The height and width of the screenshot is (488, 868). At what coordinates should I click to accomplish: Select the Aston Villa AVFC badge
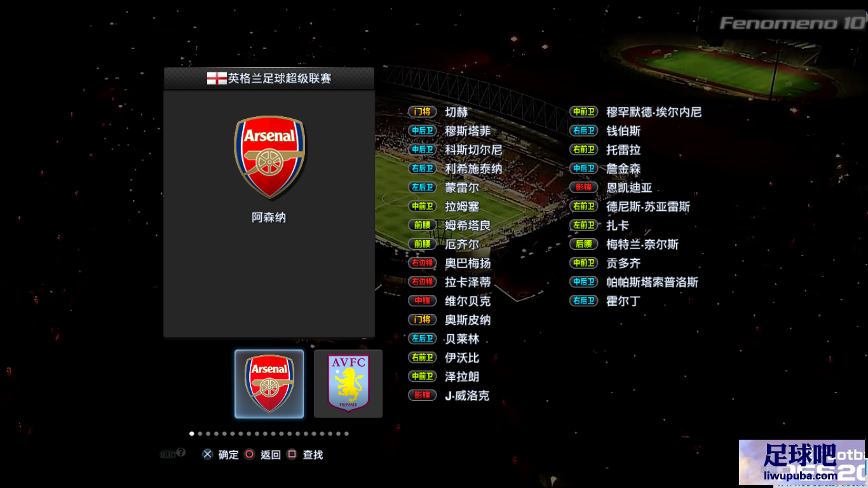coord(348,384)
